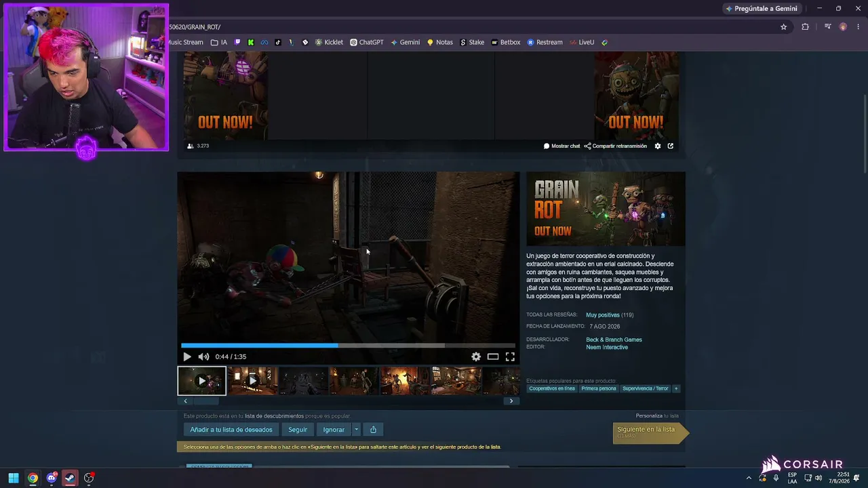The width and height of the screenshot is (868, 488).
Task: Open the Twitch bookmark icon
Action: 237,42
